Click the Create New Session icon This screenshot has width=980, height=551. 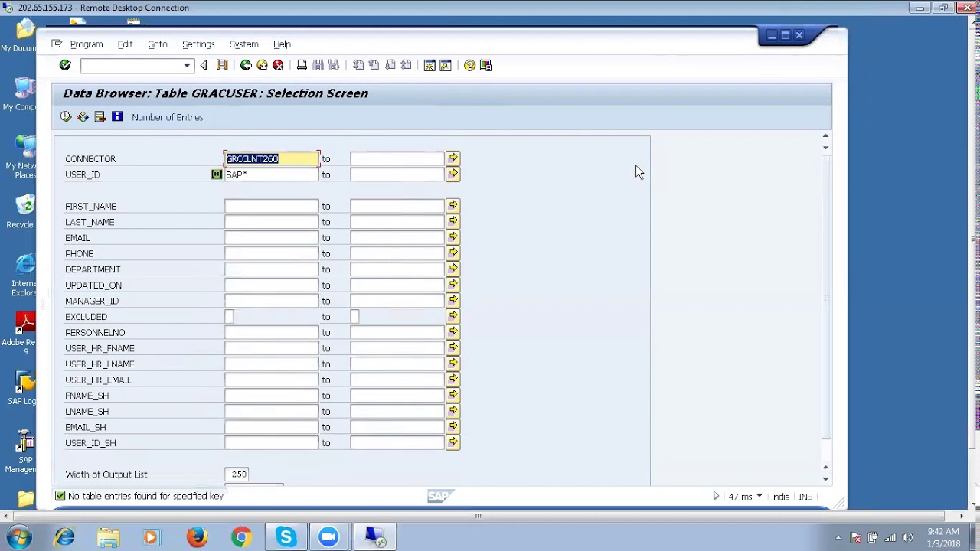(x=430, y=66)
